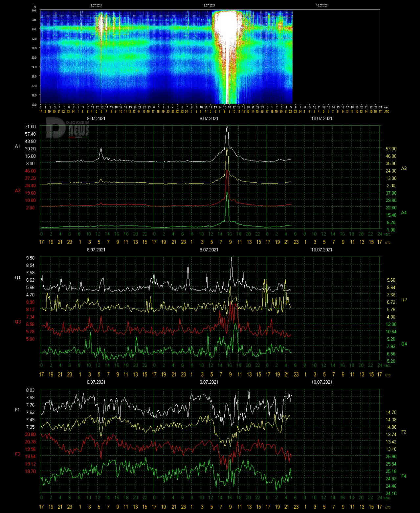Select the green 22.60 axis value
Screen dimensions: 420x513
click(391, 208)
